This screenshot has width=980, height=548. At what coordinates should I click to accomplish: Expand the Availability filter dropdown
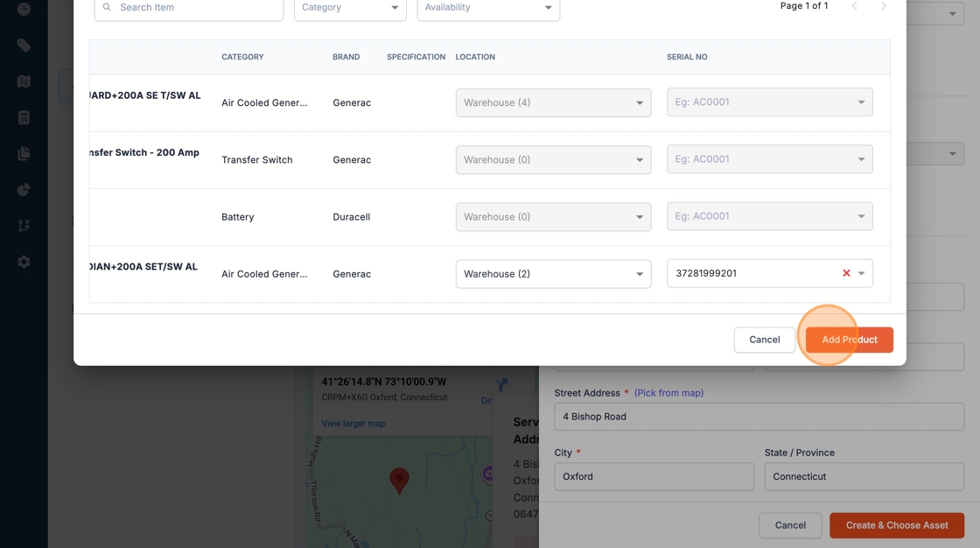coord(488,8)
